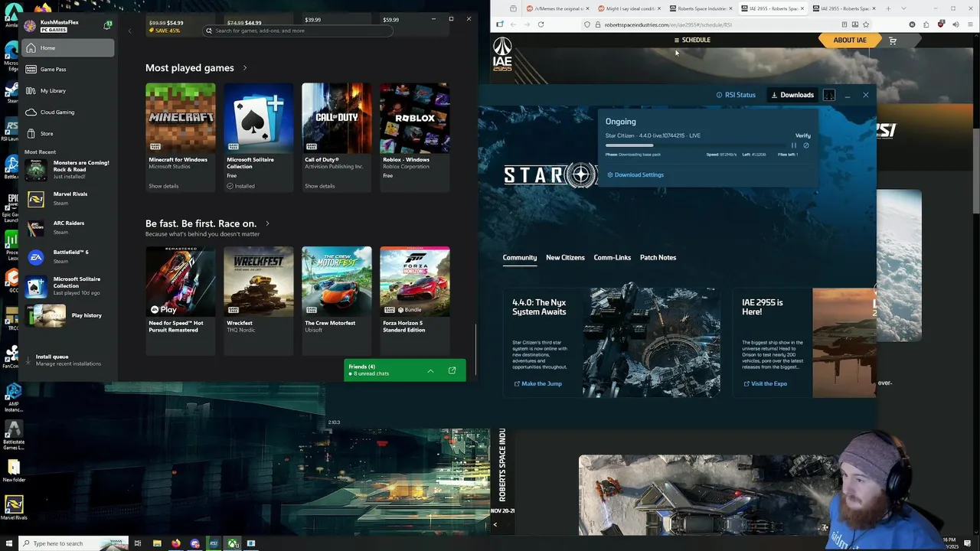
Task: Click Verify for Star Citizen files
Action: 802,135
